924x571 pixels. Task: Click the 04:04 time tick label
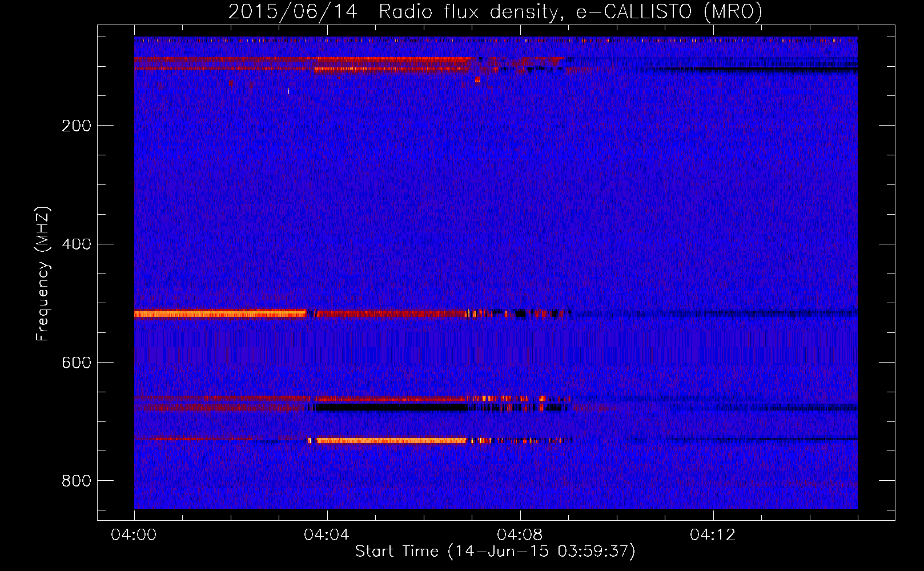pyautogui.click(x=327, y=535)
